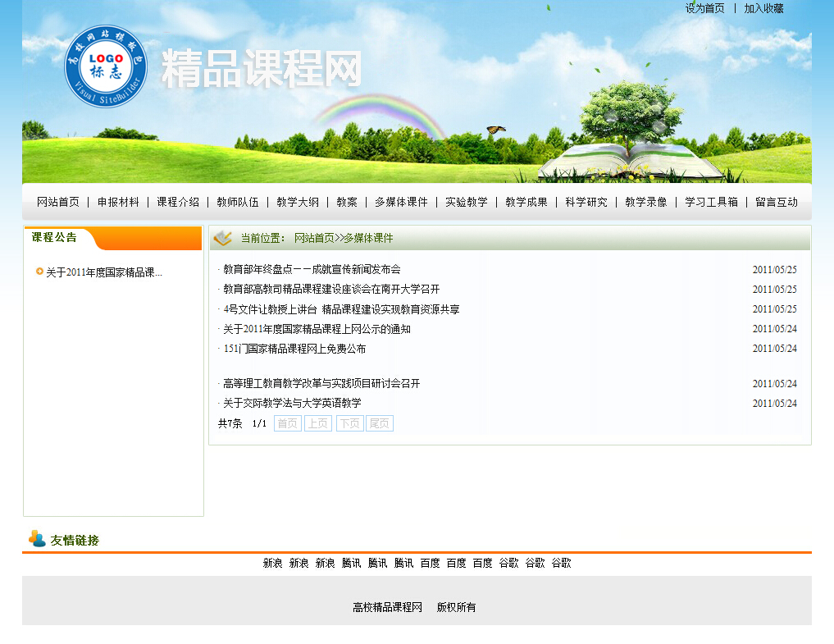Click the 上页 pagination button
This screenshot has width=834, height=644.
pyautogui.click(x=318, y=423)
